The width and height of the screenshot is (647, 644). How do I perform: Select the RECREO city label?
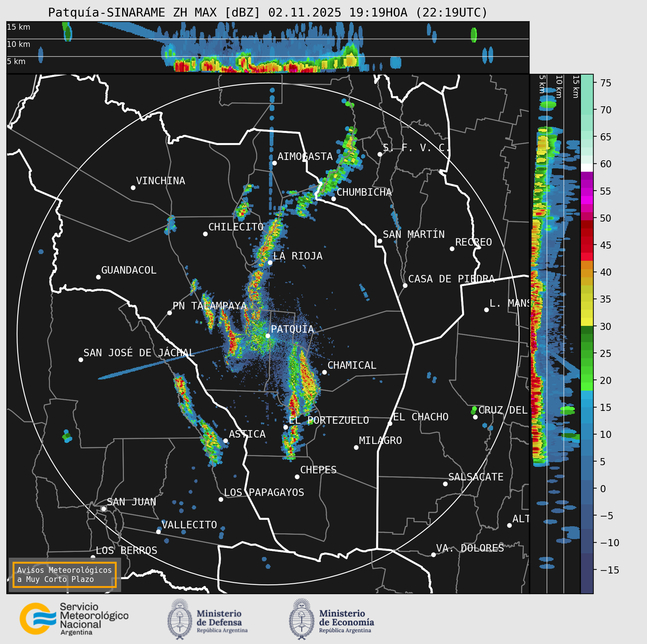[474, 242]
